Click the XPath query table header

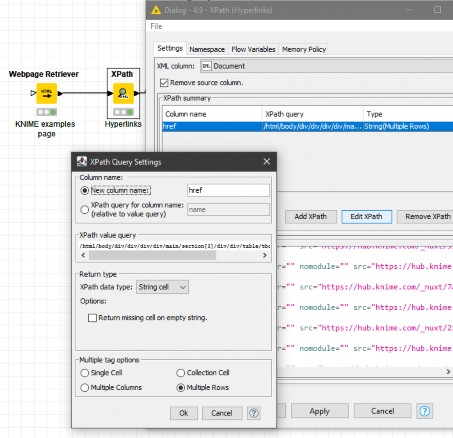[313, 114]
